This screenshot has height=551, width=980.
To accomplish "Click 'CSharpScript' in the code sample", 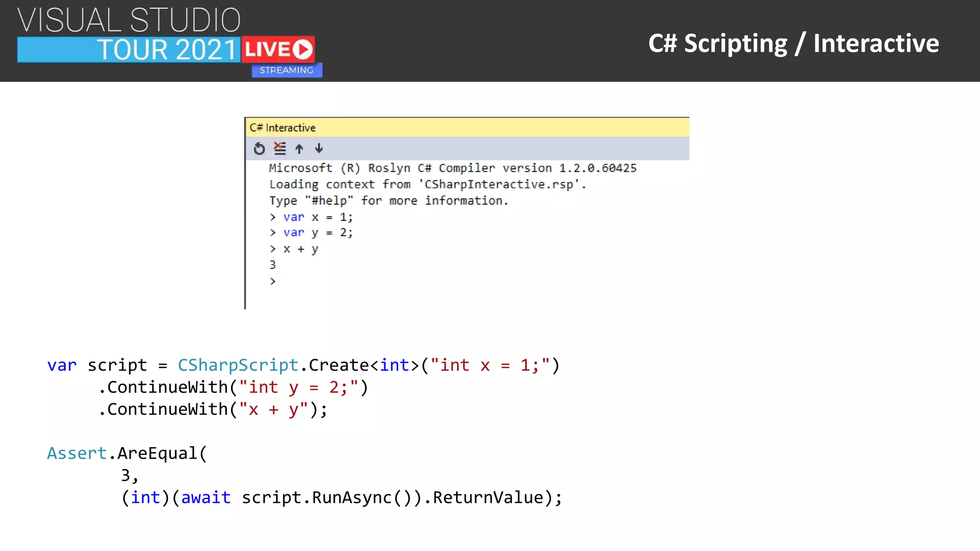I will point(238,365).
